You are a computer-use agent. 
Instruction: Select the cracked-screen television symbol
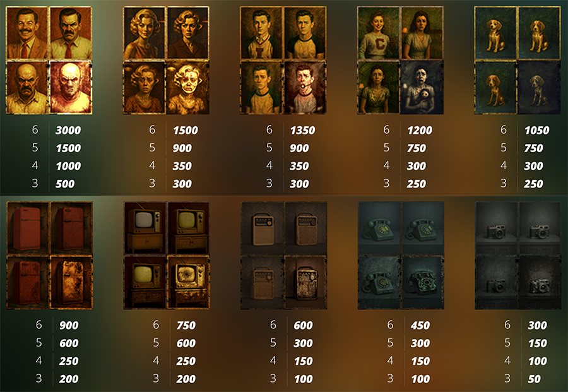(x=188, y=283)
